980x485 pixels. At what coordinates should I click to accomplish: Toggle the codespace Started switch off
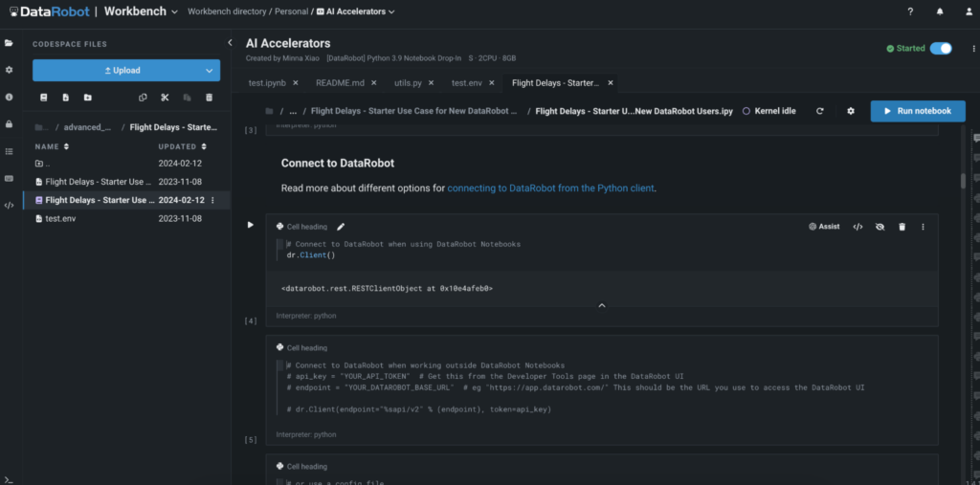941,48
